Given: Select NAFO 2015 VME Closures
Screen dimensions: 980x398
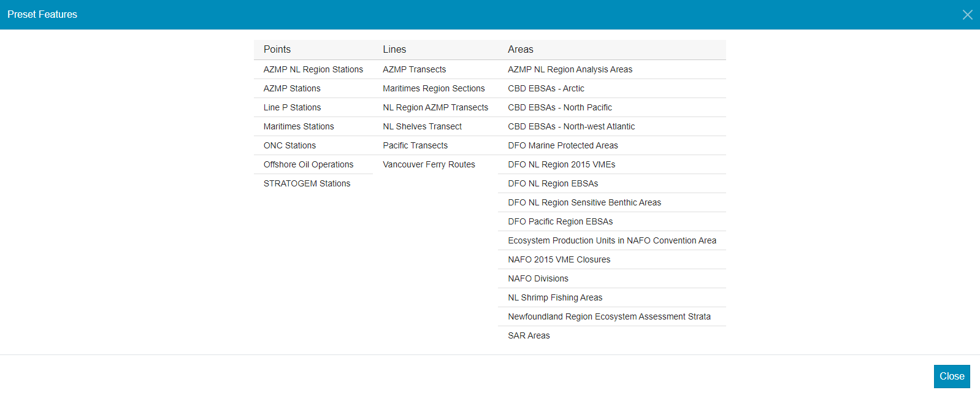Looking at the screenshot, I should (612, 259).
